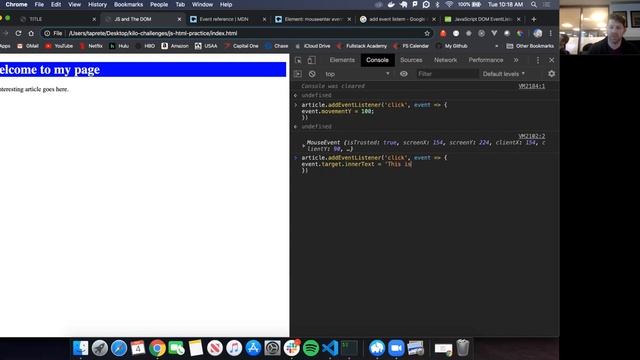Open System Preferences from the dock
The height and width of the screenshot is (360, 640).
click(272, 348)
